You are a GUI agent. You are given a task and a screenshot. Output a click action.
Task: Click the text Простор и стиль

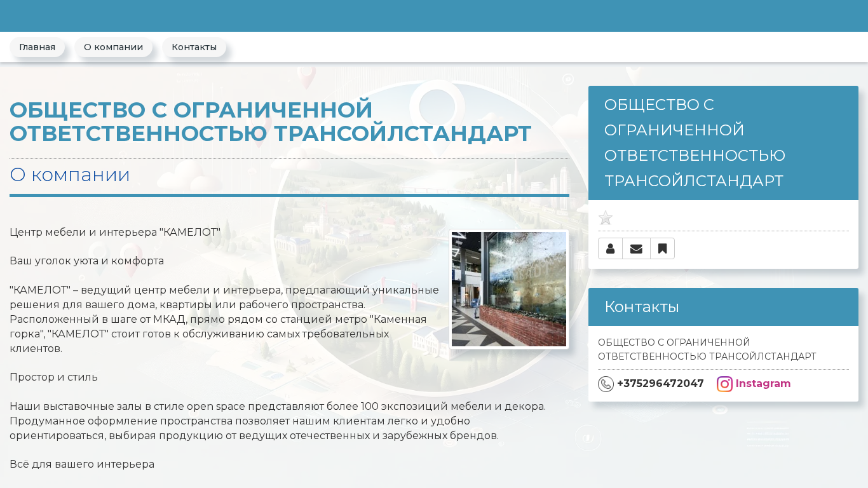[53, 377]
